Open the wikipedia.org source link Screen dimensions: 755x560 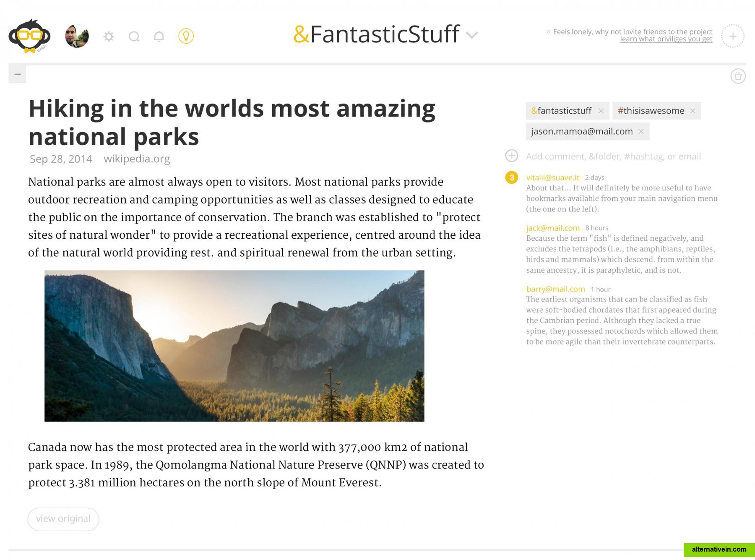coord(137,159)
